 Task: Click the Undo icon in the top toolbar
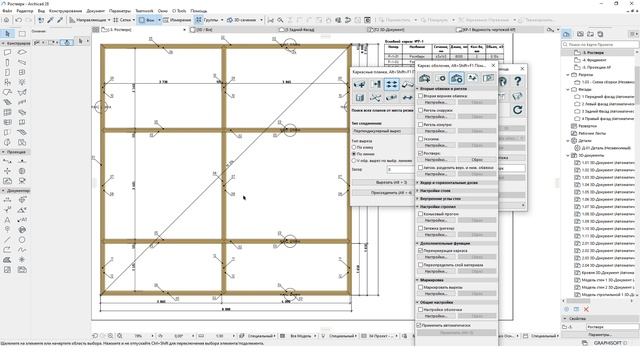coord(18,20)
